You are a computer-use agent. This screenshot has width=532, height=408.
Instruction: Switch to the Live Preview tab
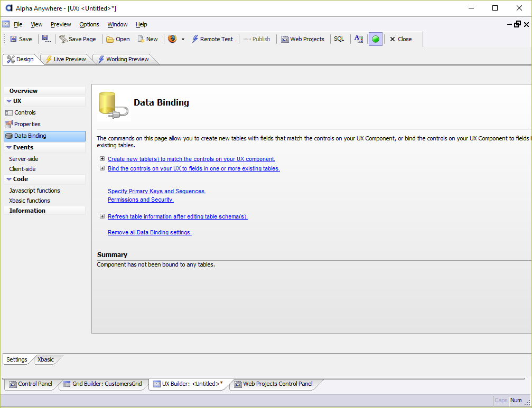[66, 59]
